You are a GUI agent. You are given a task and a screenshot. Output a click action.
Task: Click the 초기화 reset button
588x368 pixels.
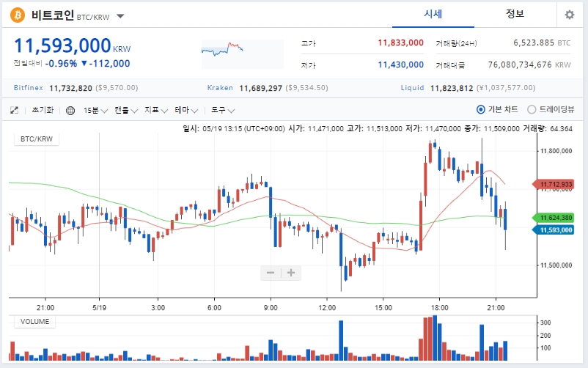[x=43, y=110]
